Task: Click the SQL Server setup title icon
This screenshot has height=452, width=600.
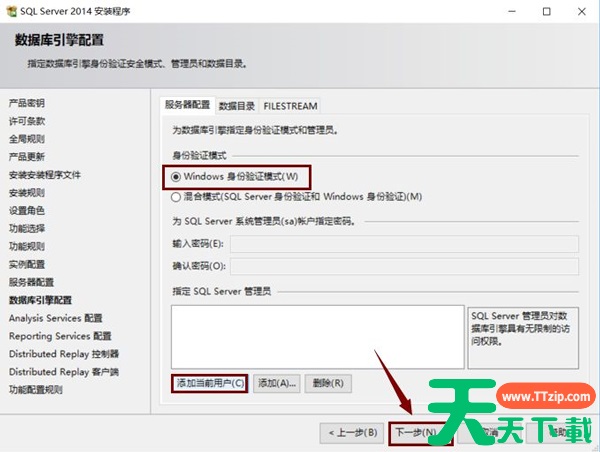Action: coord(12,11)
